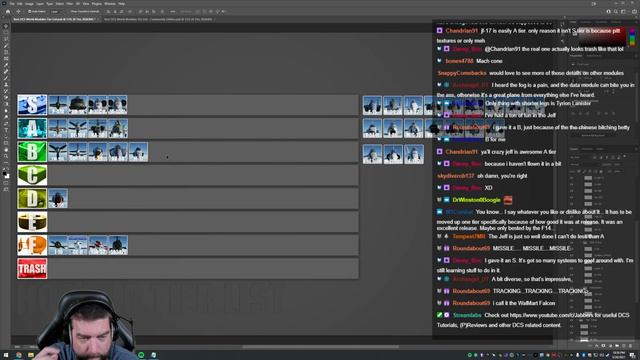This screenshot has height=360, width=640.
Task: Open the Windows Start menu
Action: click(6, 355)
